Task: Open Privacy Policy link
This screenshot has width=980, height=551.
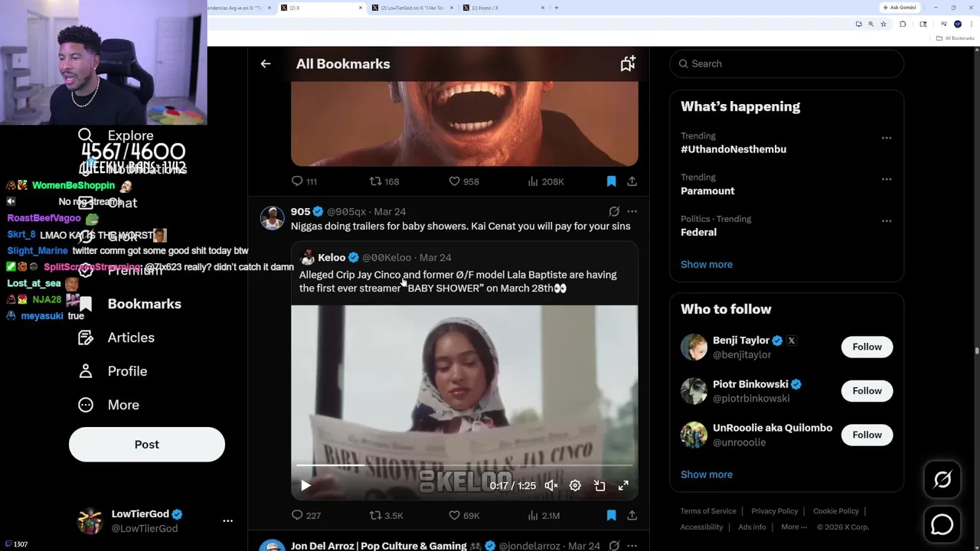Action: 775,511
